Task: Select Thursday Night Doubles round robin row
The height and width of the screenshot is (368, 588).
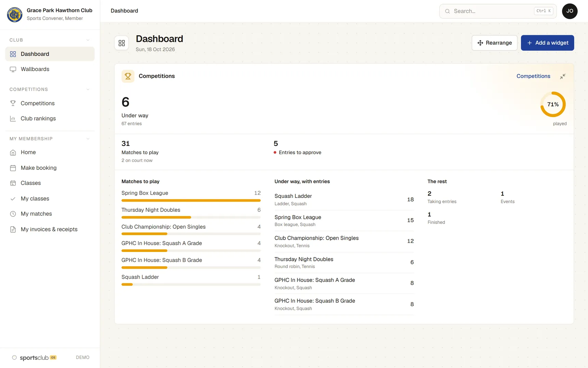Action: (x=344, y=263)
